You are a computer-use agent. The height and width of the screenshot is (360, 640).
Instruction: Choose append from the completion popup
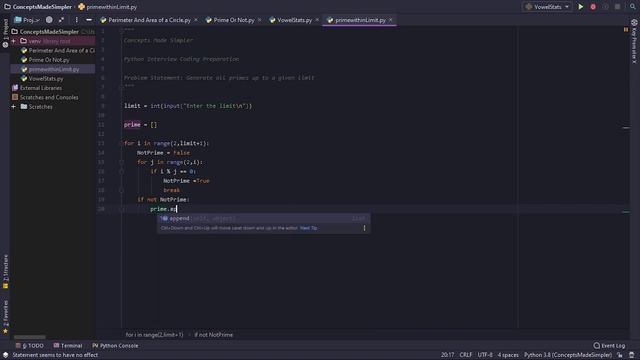point(264,218)
